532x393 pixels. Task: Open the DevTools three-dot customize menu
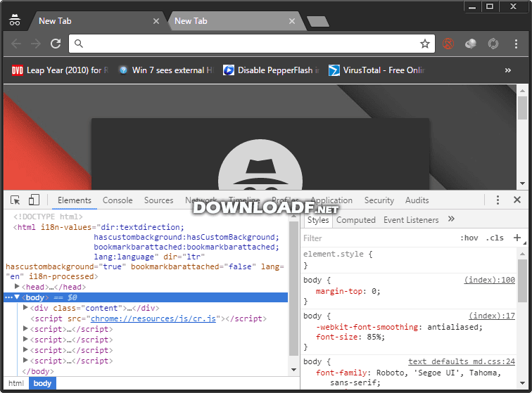[x=498, y=200]
